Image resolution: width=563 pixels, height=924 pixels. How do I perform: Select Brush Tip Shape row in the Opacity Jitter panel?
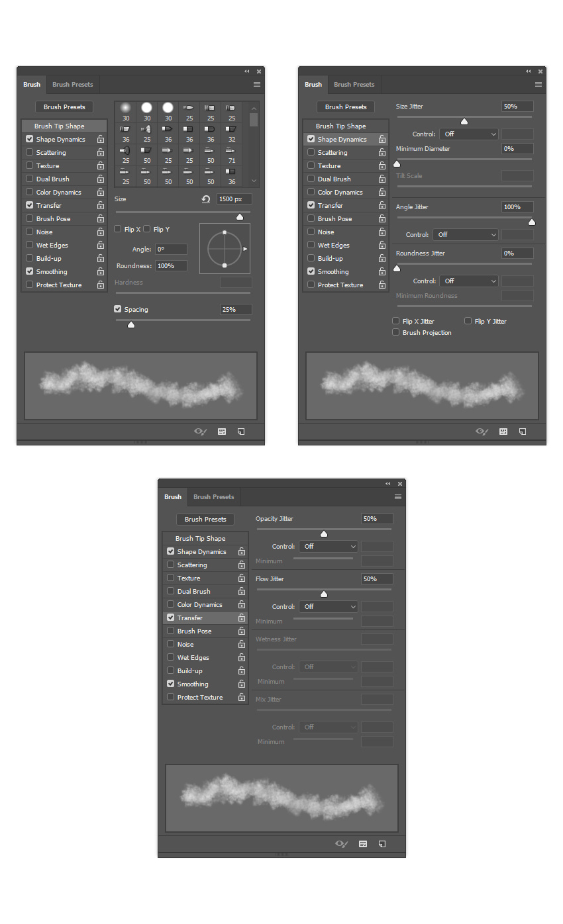(205, 539)
